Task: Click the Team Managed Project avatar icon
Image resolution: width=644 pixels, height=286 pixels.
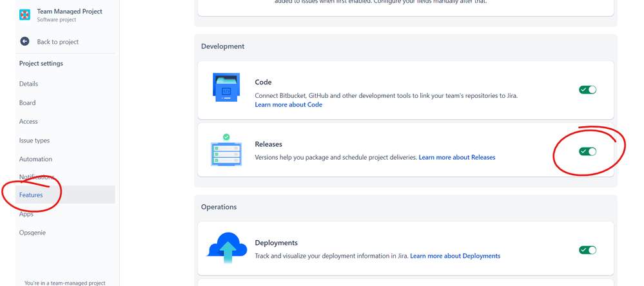Action: (24, 15)
